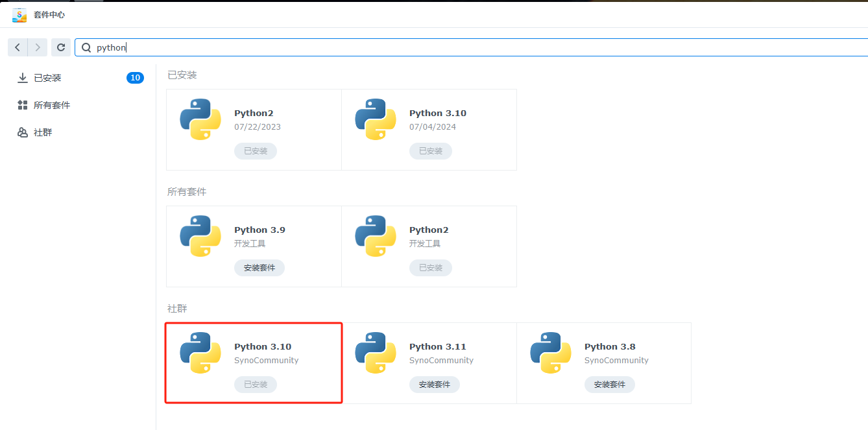Viewport: 868px width, 430px height.
Task: Click the Python 3.9 package logo
Action: (200, 236)
